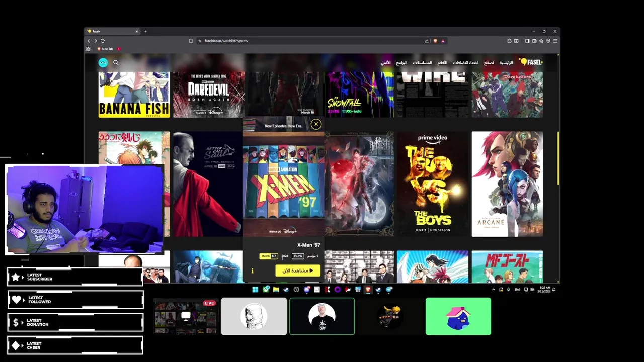
Task: Click the Brave browser taskbar icon
Action: click(368, 289)
